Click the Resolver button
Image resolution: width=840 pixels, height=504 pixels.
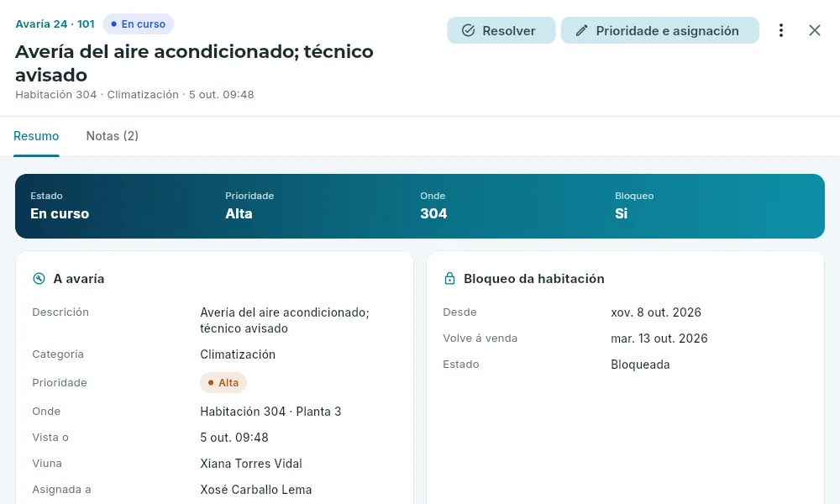(x=501, y=30)
